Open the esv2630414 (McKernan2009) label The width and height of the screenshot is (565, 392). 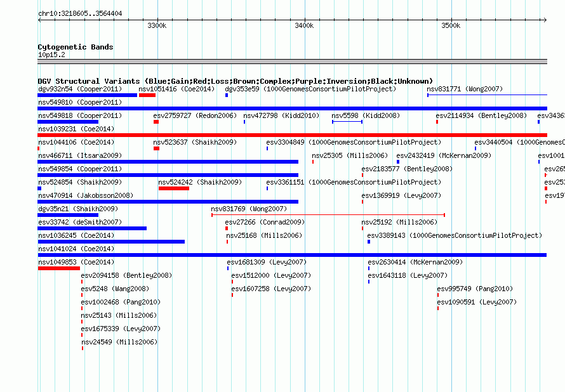415,262
